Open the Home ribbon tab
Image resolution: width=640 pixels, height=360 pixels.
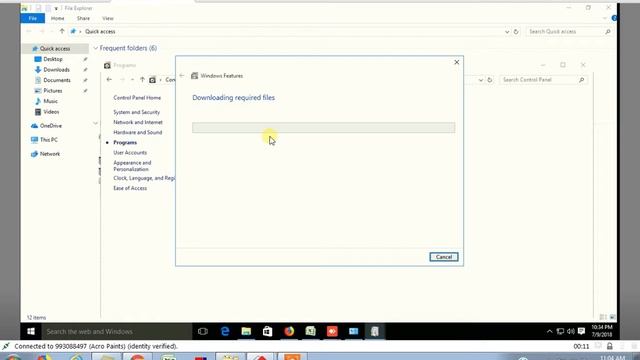(58, 18)
